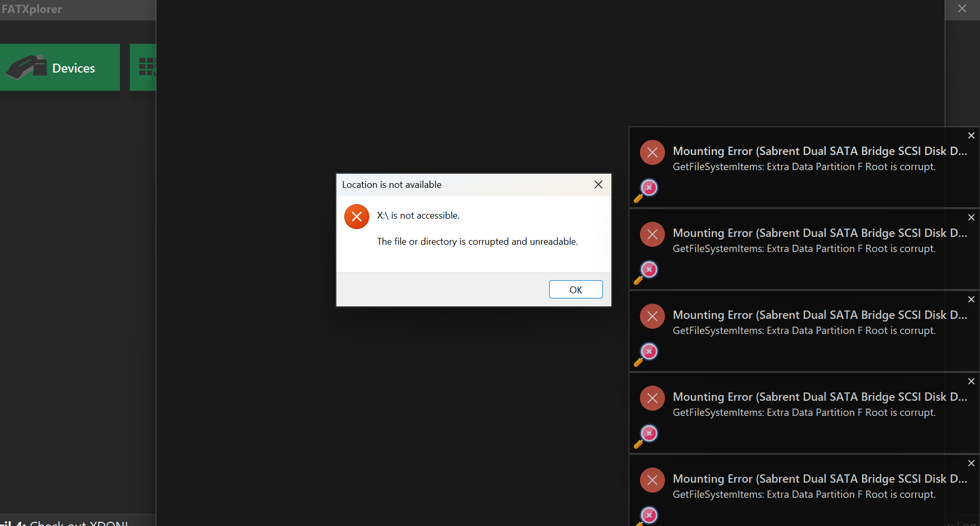Click the 'file or directory is corrupted' message

(477, 242)
